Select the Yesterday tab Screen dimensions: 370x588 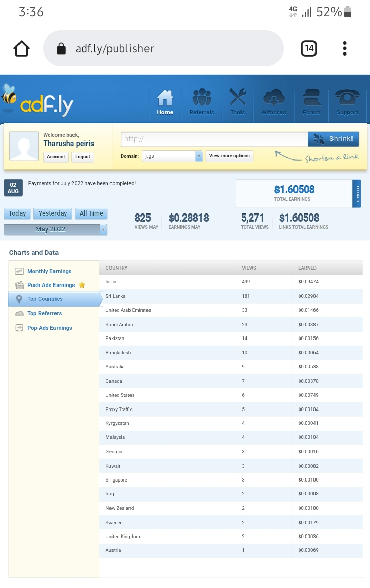click(x=52, y=213)
